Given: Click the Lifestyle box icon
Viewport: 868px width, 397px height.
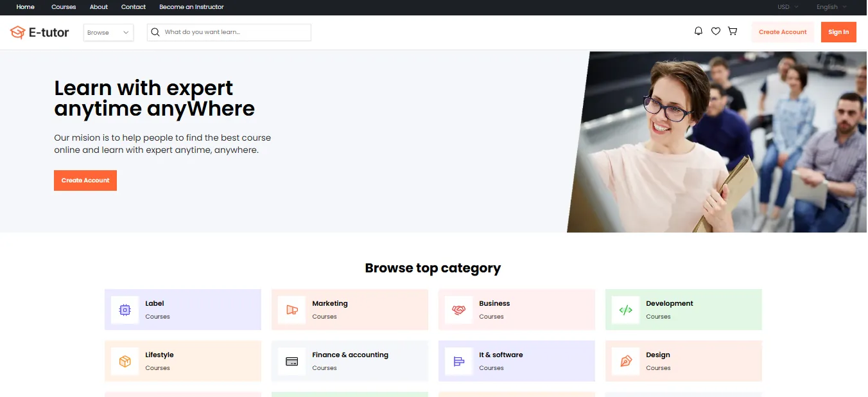Looking at the screenshot, I should click(x=125, y=362).
